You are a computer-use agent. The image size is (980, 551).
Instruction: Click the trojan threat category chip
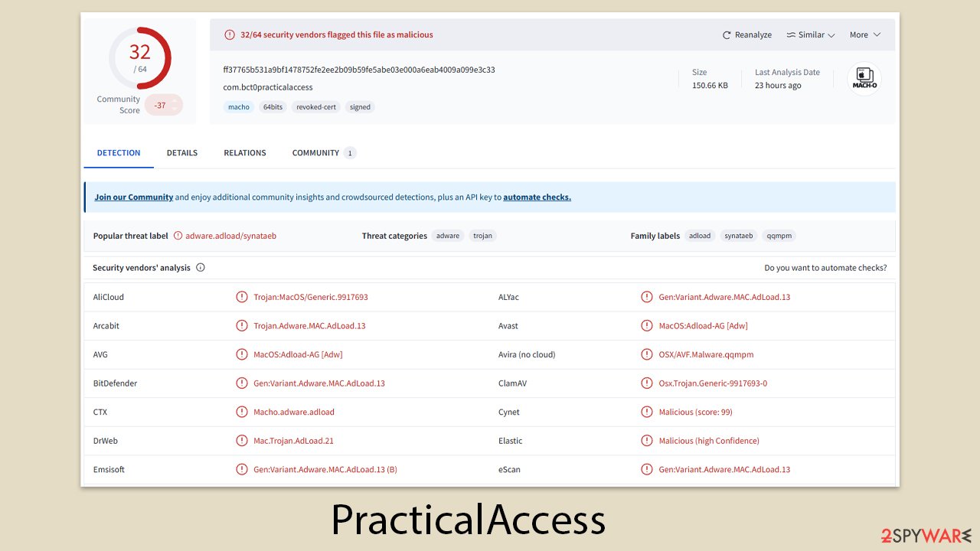point(482,236)
